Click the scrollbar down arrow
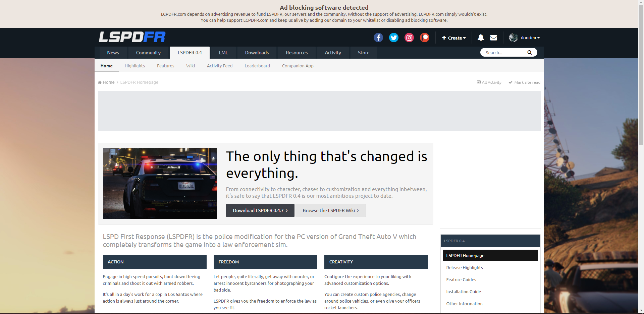The height and width of the screenshot is (314, 644). click(641, 311)
